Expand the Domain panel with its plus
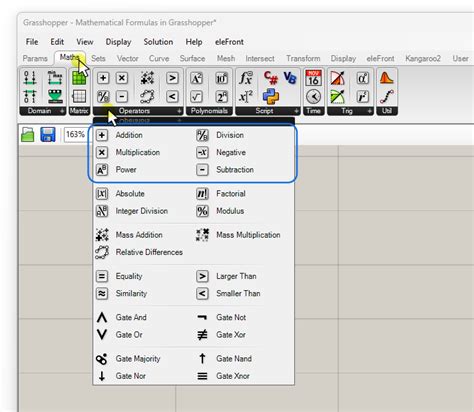 click(62, 111)
